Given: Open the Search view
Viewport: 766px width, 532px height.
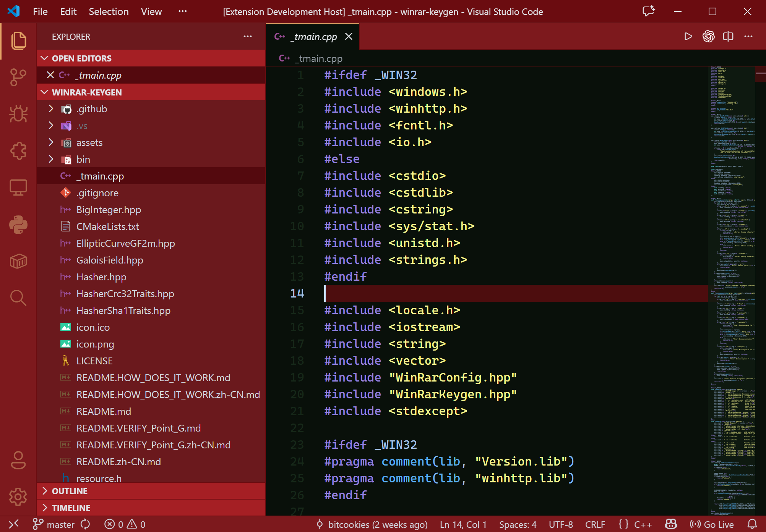Looking at the screenshot, I should click(18, 298).
